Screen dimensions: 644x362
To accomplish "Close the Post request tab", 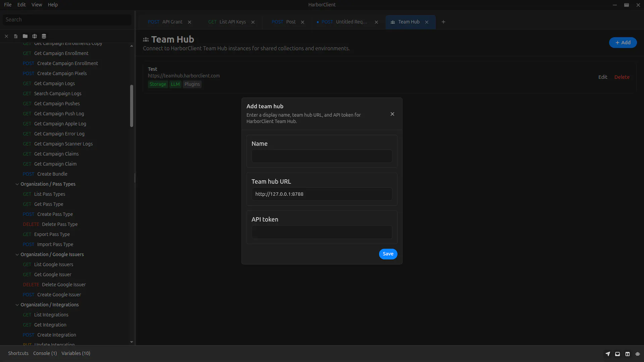I will [x=303, y=22].
